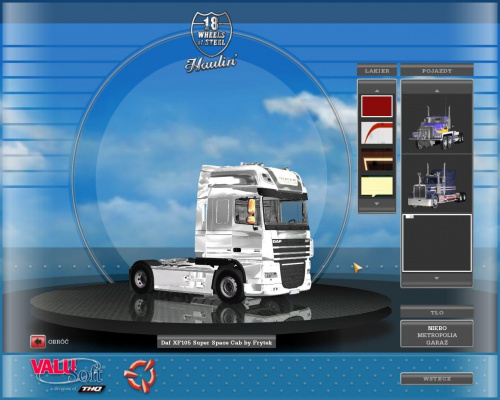This screenshot has width=500, height=400.
Task: Choose the Nikko background option
Action: click(x=437, y=328)
